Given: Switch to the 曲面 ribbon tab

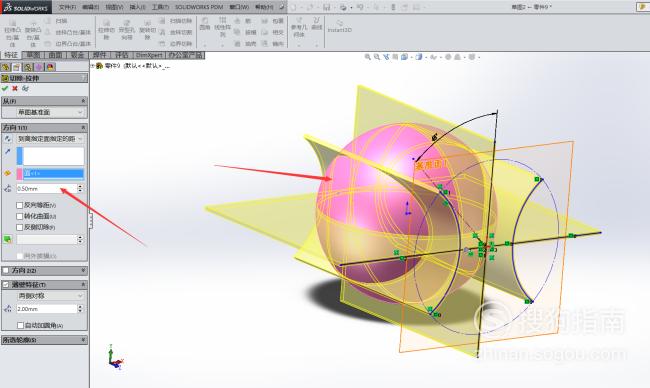Looking at the screenshot, I should pyautogui.click(x=55, y=55).
